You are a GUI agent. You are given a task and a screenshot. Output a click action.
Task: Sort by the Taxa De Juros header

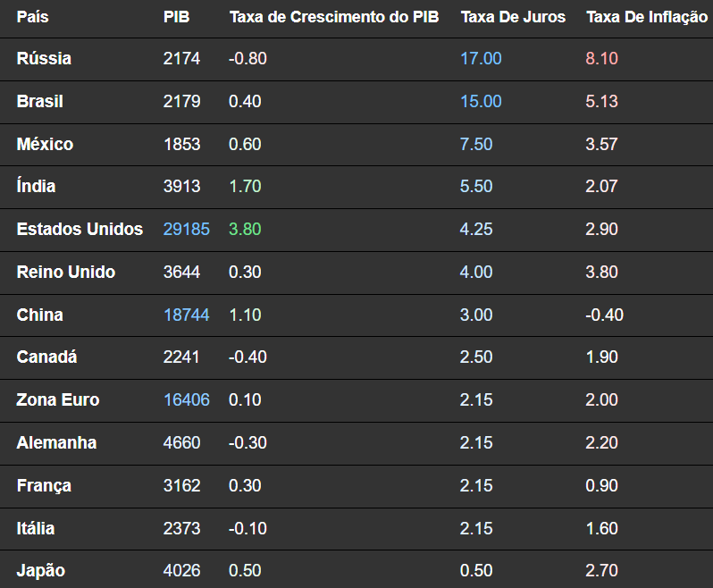click(x=513, y=17)
